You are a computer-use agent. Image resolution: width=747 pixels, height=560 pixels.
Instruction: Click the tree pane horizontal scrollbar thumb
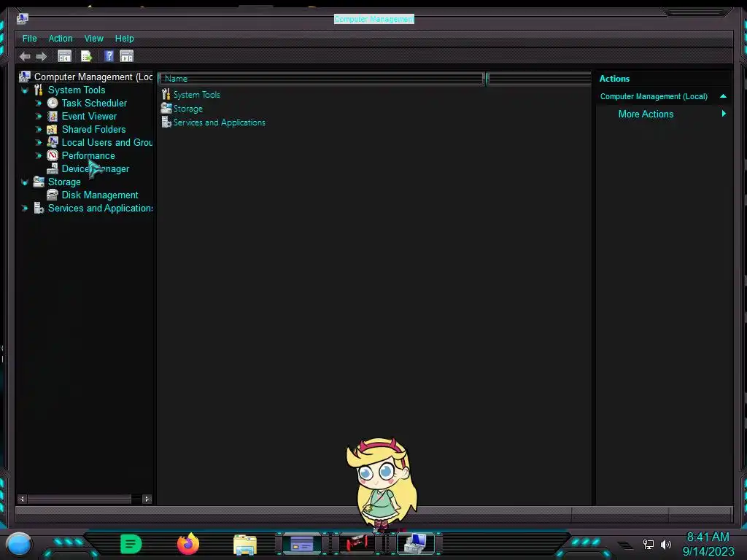(x=80, y=499)
